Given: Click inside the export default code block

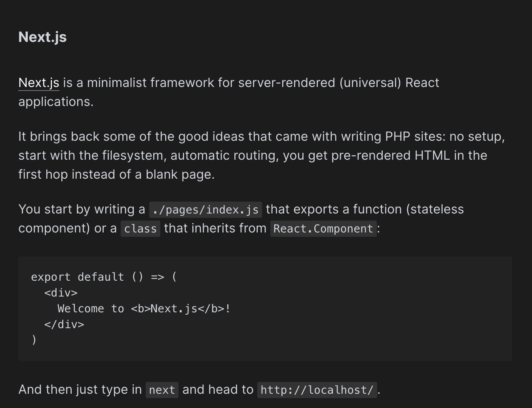Looking at the screenshot, I should click(x=104, y=277).
